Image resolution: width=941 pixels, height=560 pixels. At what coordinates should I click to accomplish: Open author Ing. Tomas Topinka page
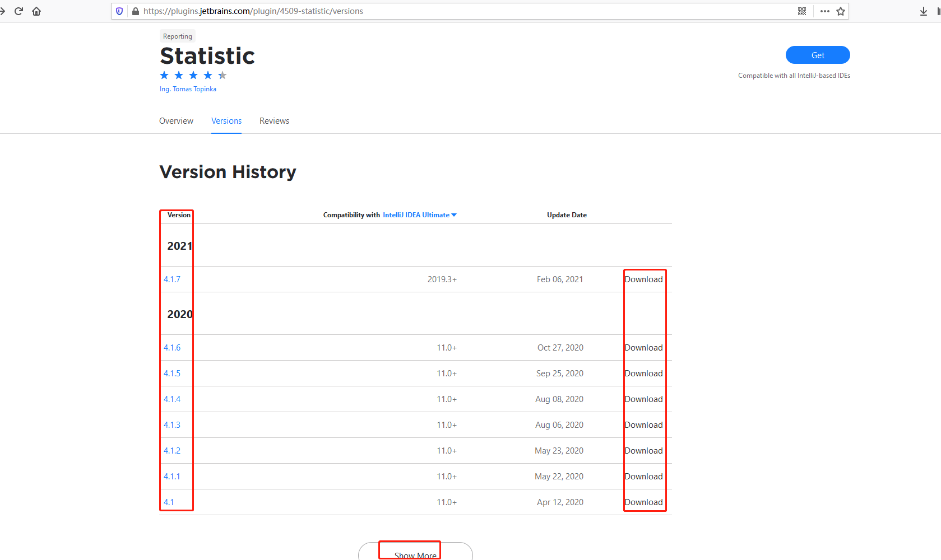188,89
